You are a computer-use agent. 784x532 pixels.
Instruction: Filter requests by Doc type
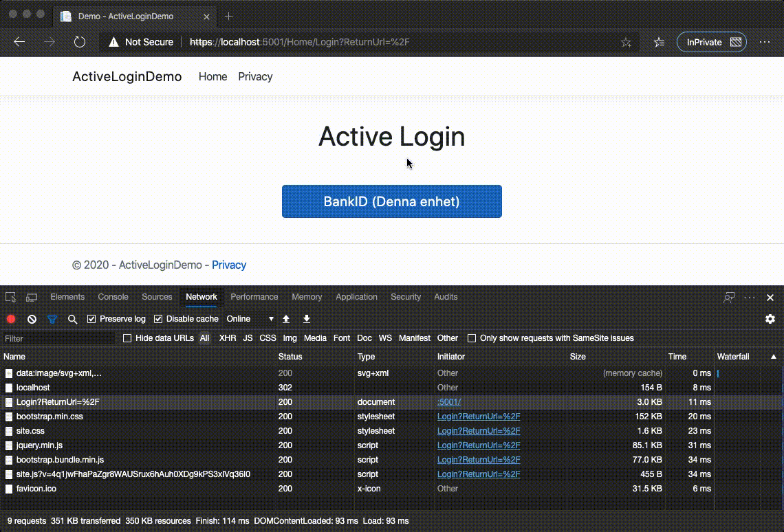click(x=364, y=338)
